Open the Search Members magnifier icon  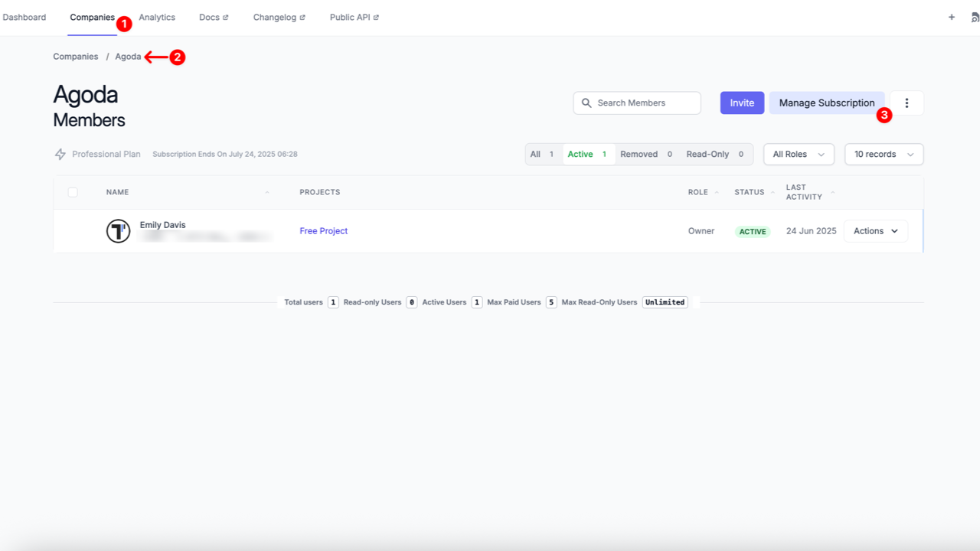coord(586,103)
